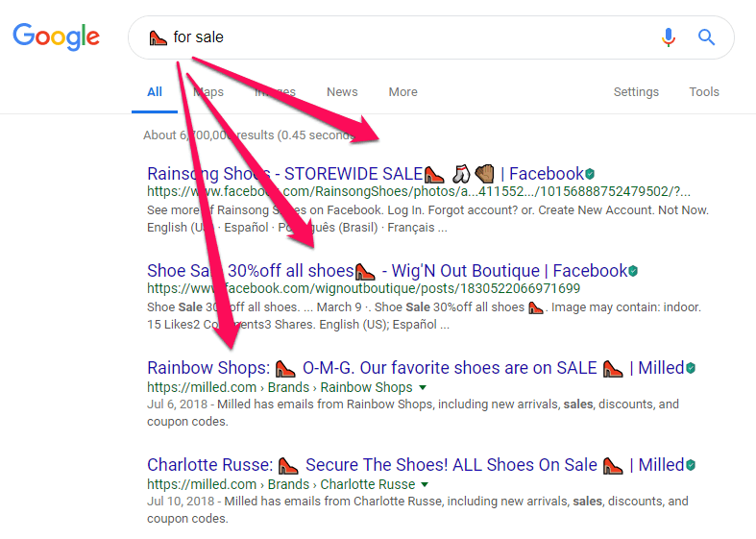Click the verified shield beside Rainbow Shops Milled result
The width and height of the screenshot is (756, 539).
(691, 368)
